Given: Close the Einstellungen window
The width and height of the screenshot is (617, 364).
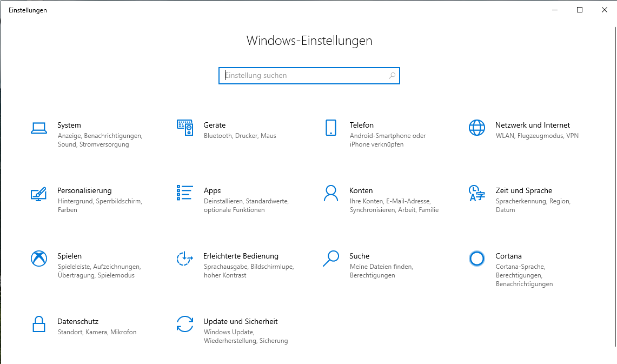Looking at the screenshot, I should (x=605, y=10).
